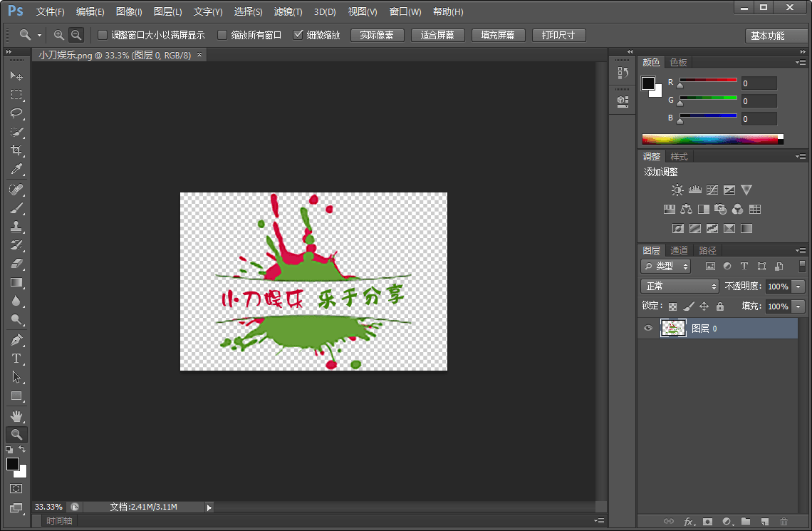The height and width of the screenshot is (531, 812).
Task: Uncheck the 细微缩放 checkbox
Action: click(x=298, y=35)
